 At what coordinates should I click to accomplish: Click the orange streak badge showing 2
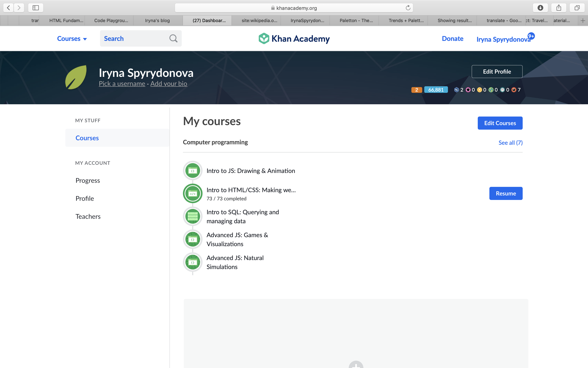[416, 90]
